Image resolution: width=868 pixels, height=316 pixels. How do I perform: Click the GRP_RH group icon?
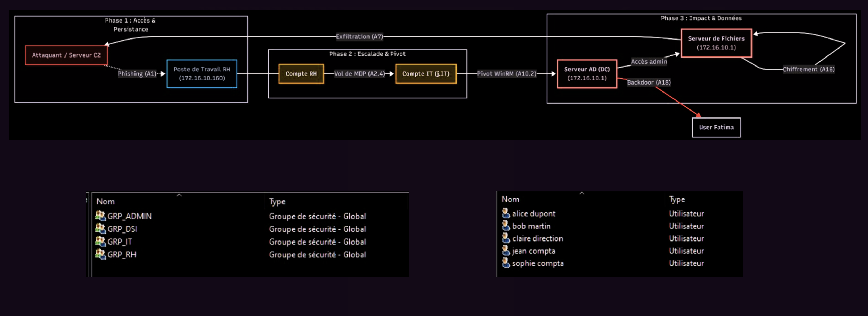pyautogui.click(x=101, y=254)
